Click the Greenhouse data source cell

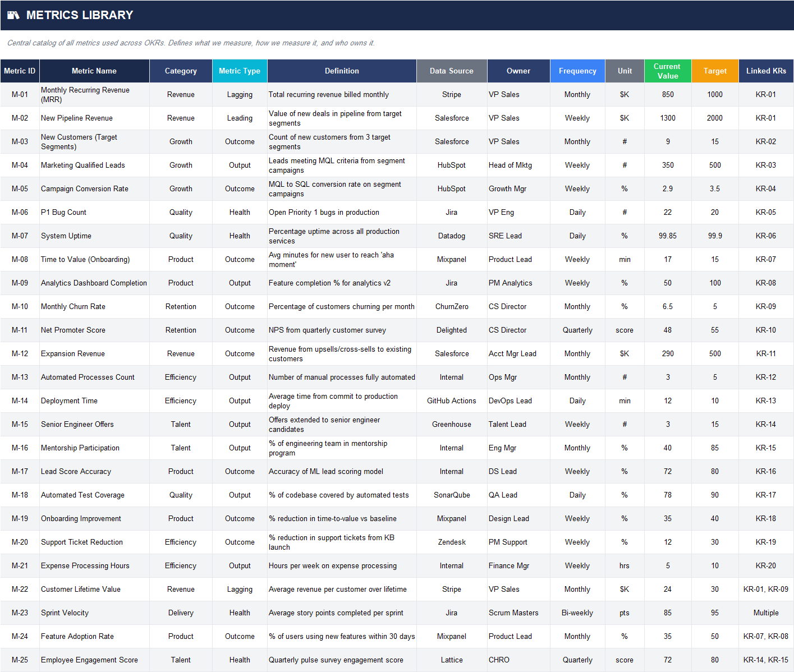(x=452, y=424)
